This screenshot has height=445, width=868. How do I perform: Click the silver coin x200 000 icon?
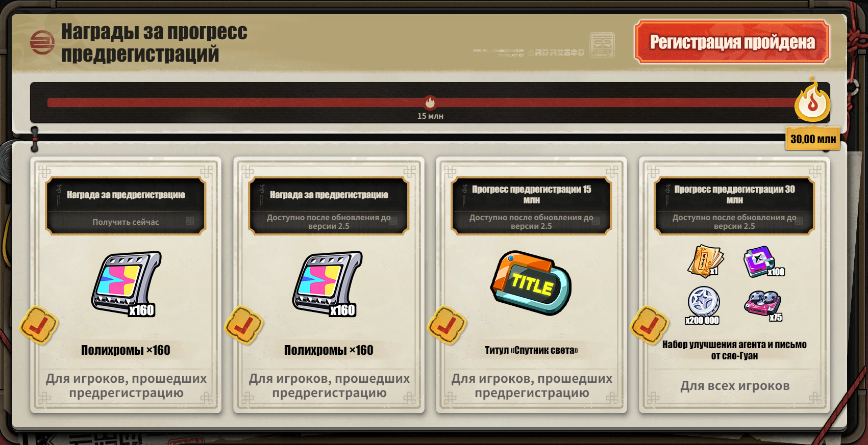point(703,305)
